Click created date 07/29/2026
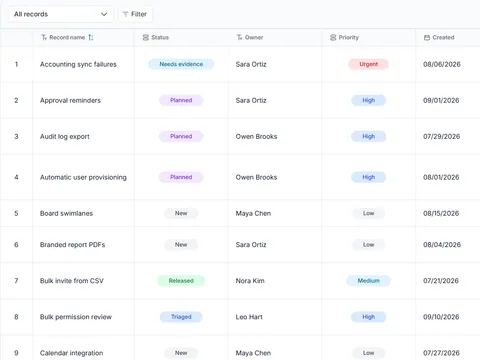 442,136
